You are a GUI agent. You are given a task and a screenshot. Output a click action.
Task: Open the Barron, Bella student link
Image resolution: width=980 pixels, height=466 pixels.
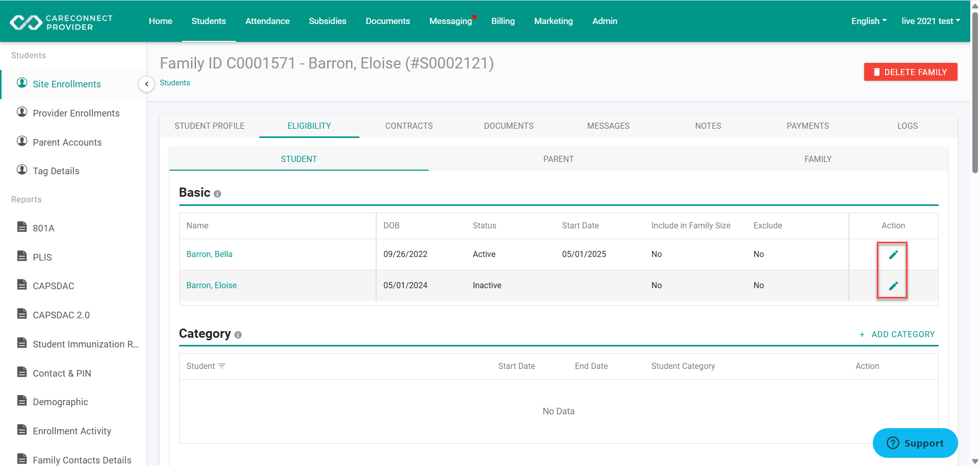pos(209,254)
